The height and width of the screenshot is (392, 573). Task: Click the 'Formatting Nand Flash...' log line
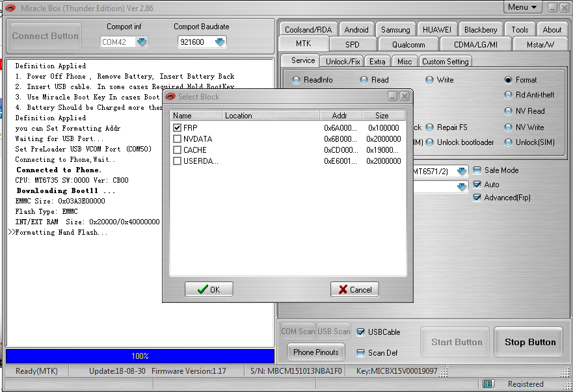point(61,232)
